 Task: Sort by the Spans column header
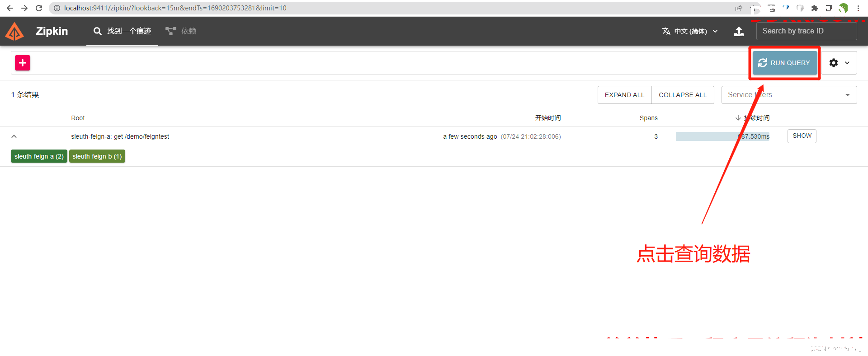coord(648,118)
